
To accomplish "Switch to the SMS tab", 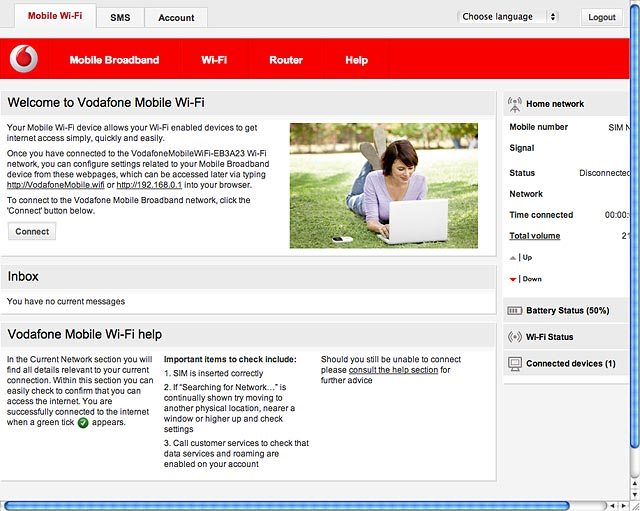I will pyautogui.click(x=120, y=18).
